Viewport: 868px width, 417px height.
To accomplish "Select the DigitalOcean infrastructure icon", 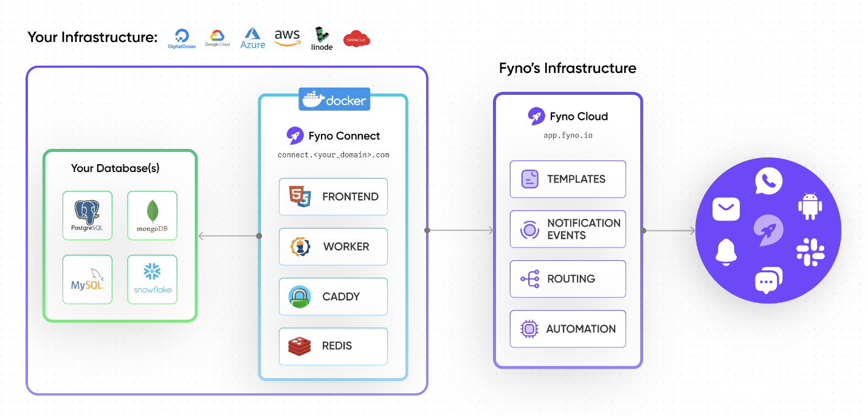I will (x=181, y=37).
